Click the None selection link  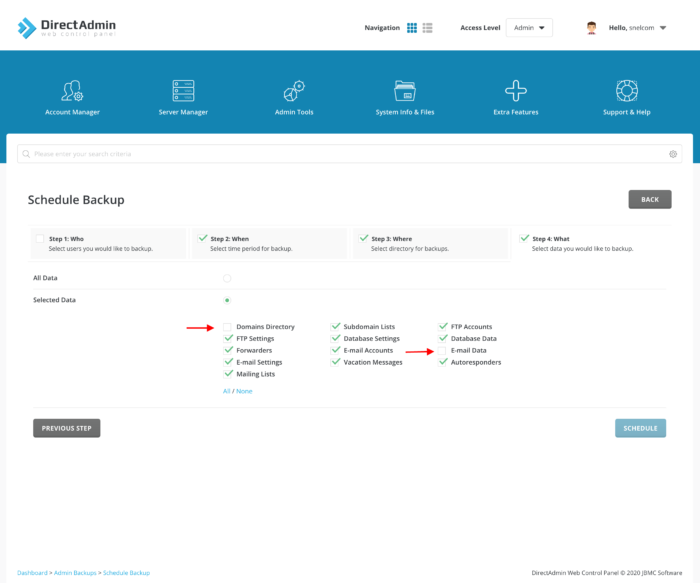click(245, 391)
